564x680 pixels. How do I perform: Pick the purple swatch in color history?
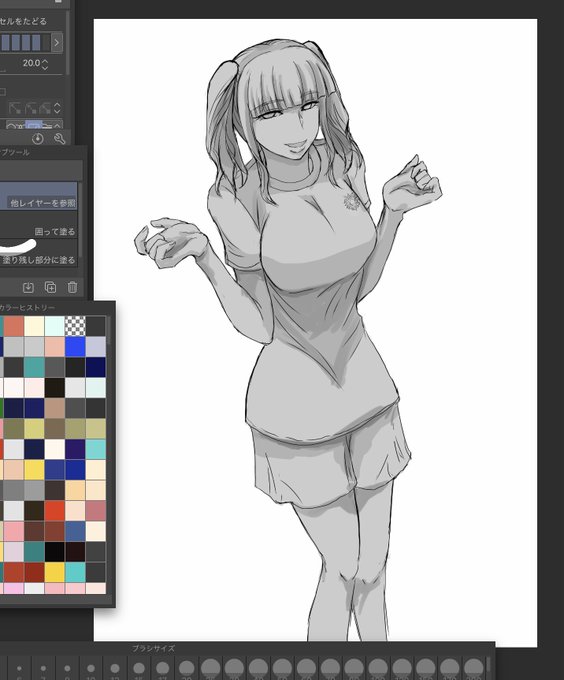75,449
